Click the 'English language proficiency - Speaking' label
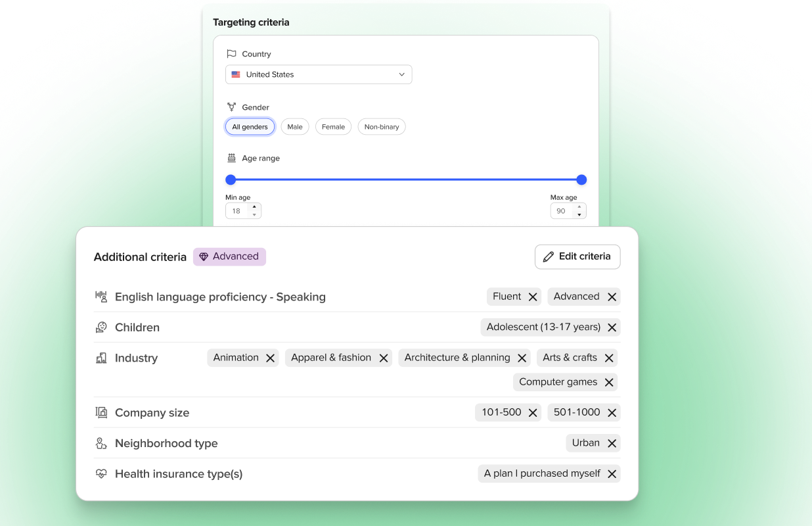Viewport: 812px width, 526px height. click(220, 297)
